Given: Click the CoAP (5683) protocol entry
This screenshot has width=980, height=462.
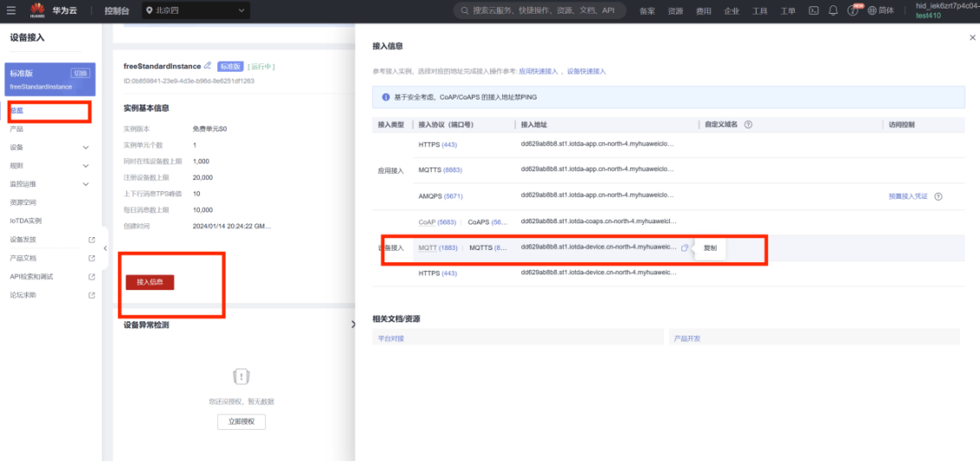Looking at the screenshot, I should pos(437,221).
